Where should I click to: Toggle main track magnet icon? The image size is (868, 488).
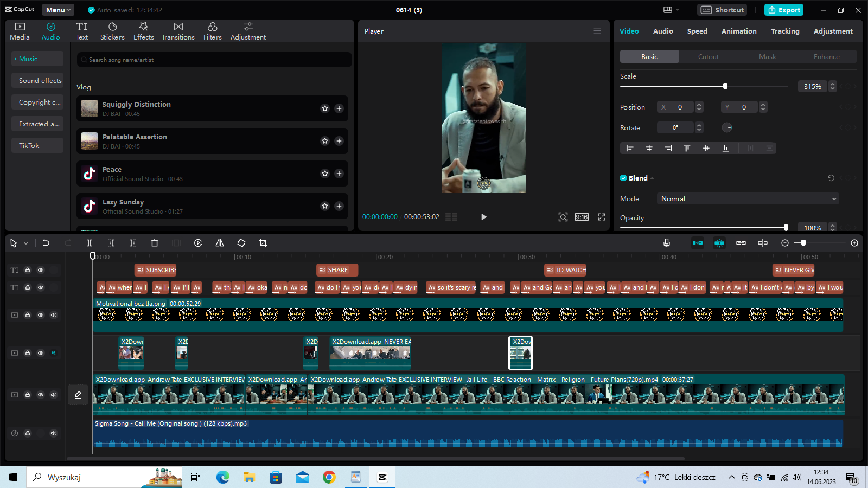[698, 243]
